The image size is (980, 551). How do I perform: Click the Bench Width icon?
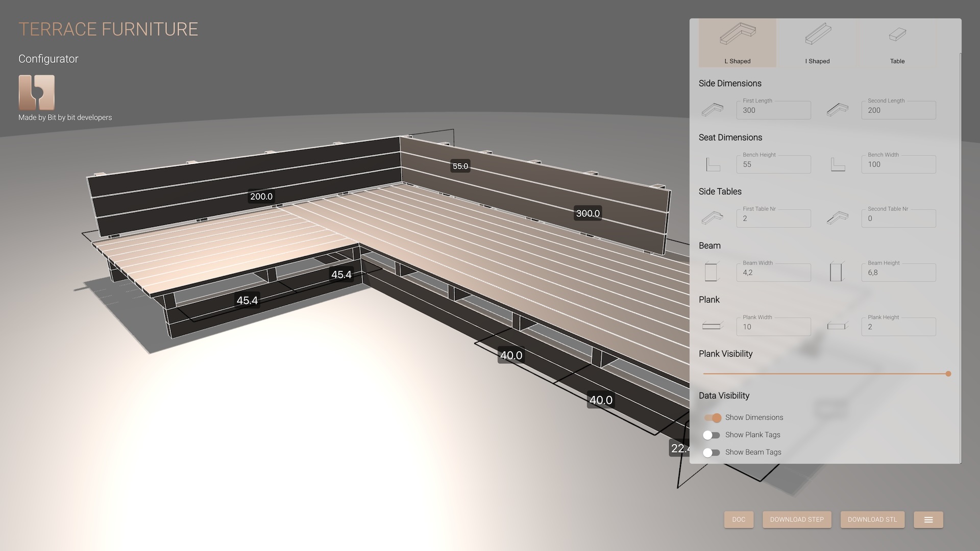click(x=838, y=164)
